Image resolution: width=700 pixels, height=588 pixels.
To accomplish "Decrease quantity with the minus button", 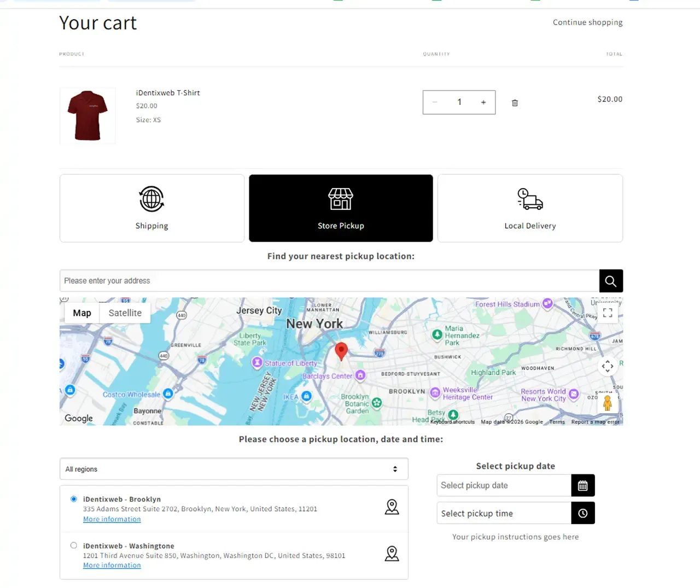I will point(435,102).
